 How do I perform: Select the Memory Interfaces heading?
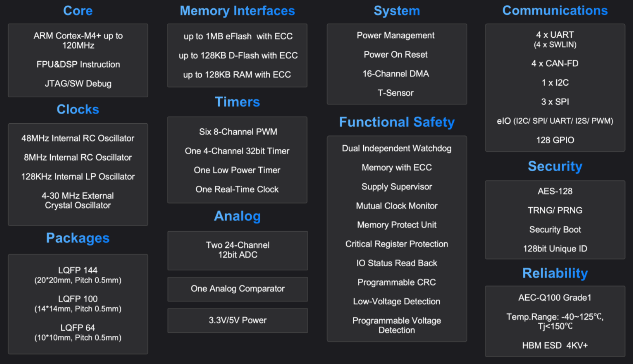pos(237,11)
